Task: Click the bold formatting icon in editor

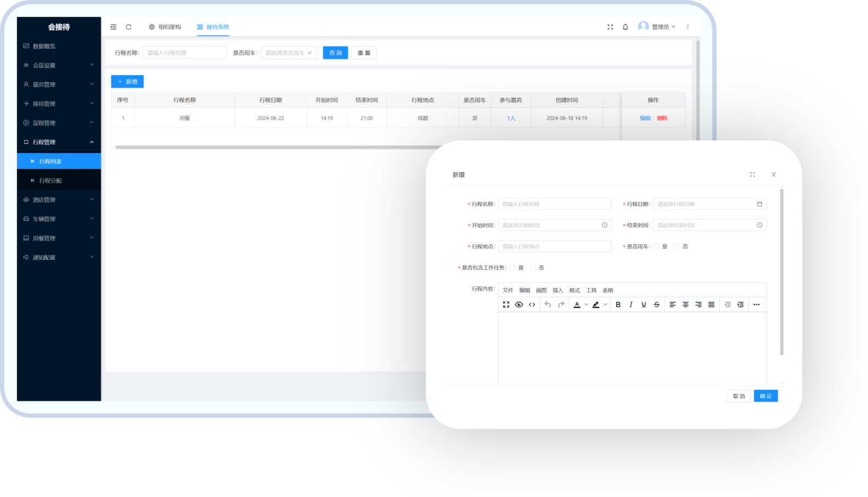Action: 618,304
